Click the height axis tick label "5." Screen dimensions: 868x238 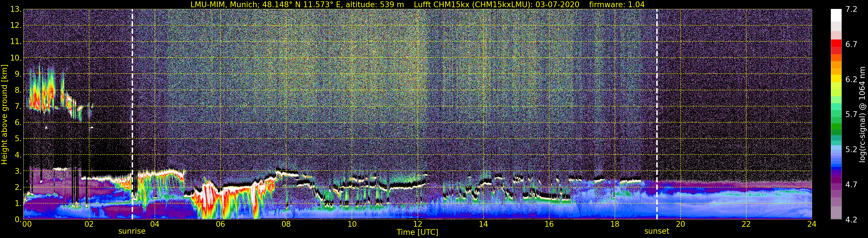(x=18, y=139)
